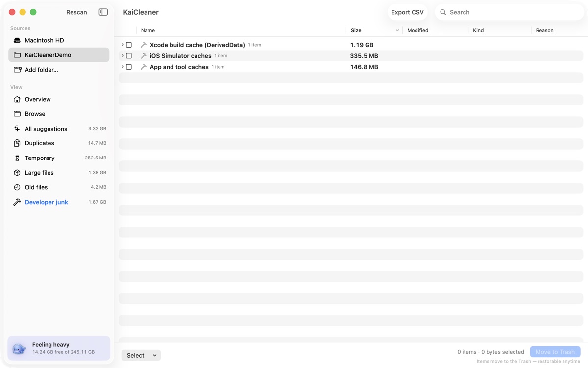Click the Rescan button
The width and height of the screenshot is (588, 368).
(x=76, y=12)
